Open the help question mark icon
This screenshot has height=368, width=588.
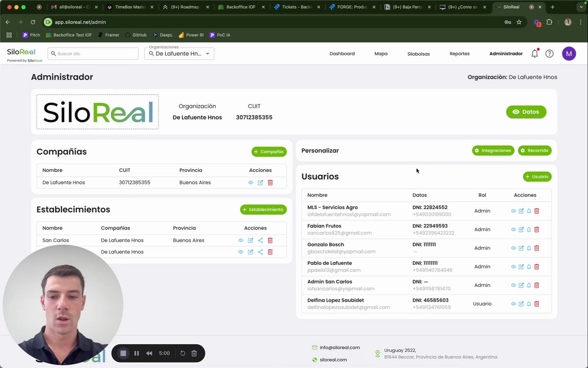tap(549, 54)
